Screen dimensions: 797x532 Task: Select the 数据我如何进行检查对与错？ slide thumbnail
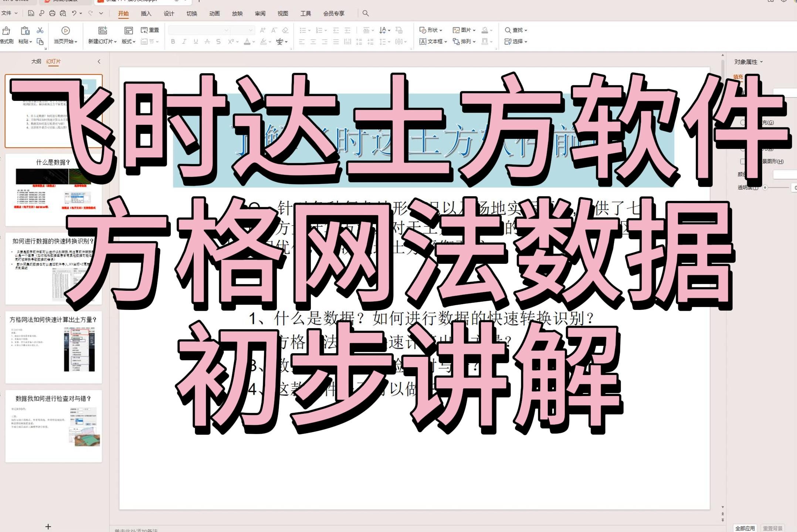(x=53, y=426)
